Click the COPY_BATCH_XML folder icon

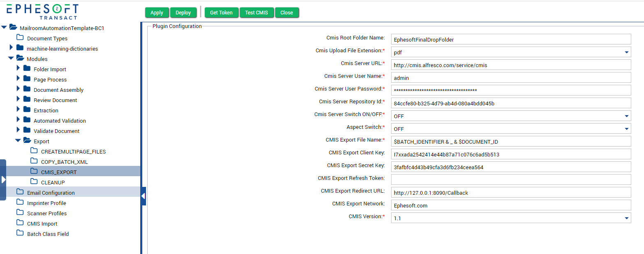34,161
